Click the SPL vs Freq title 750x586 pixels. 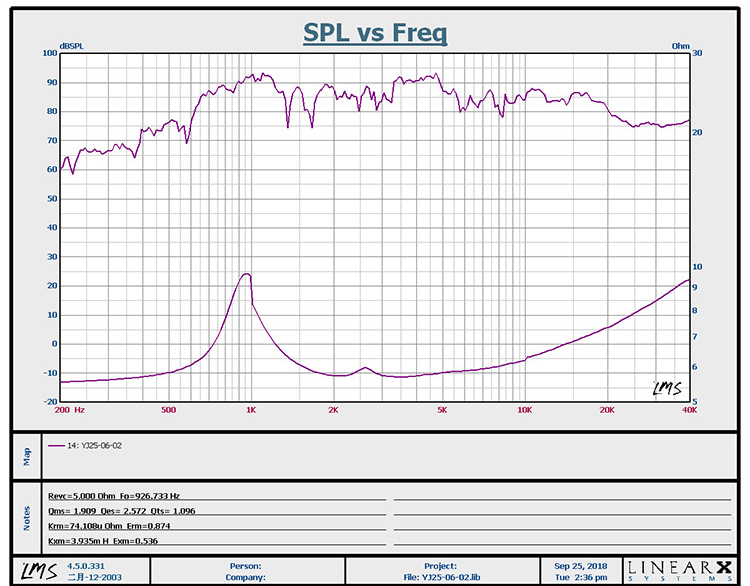pos(375,33)
